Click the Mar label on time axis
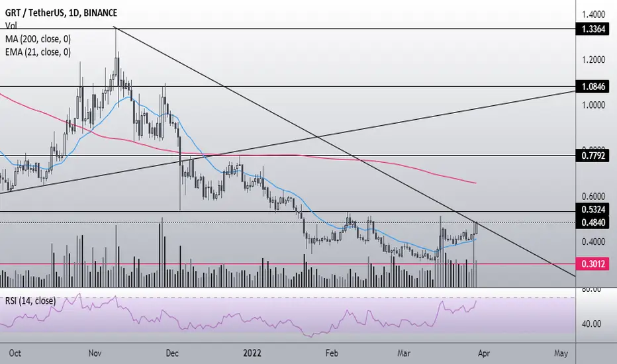 (404, 353)
